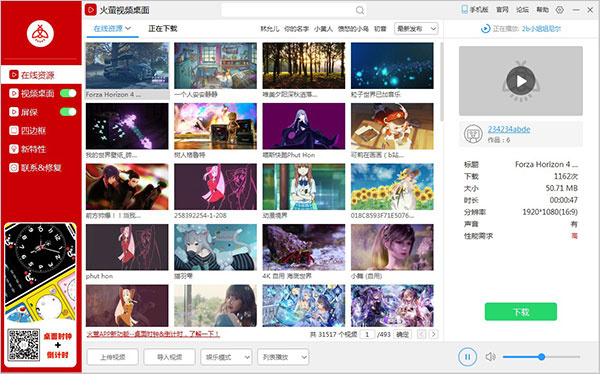The height and width of the screenshot is (374, 600).
Task: Switch to the 正在下载 tab
Action: (163, 28)
